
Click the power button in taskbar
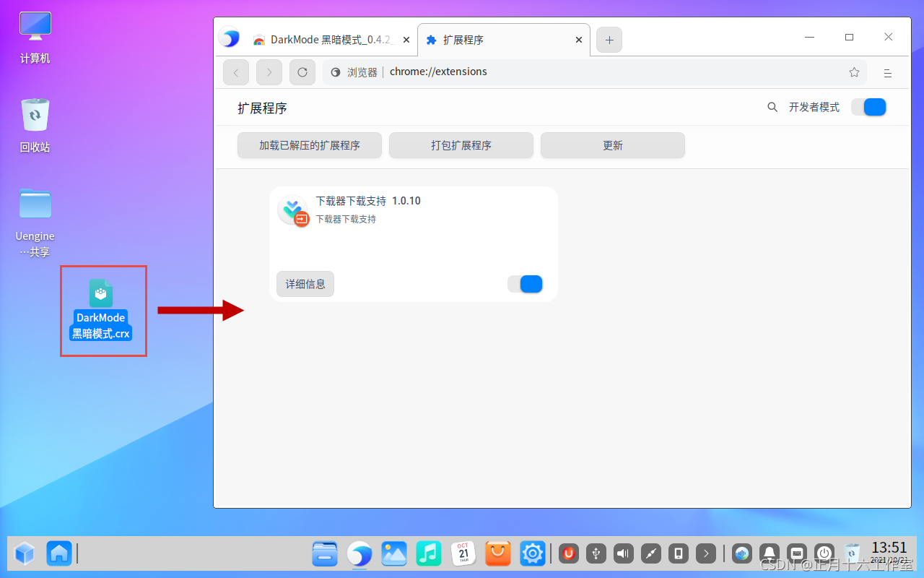click(x=824, y=554)
